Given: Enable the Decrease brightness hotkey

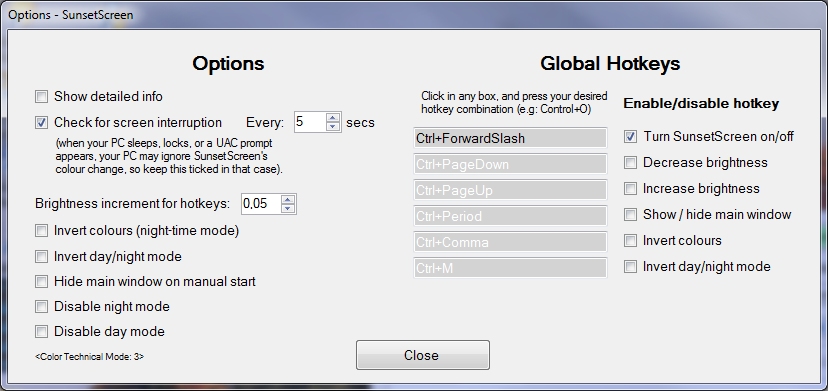Looking at the screenshot, I should pyautogui.click(x=630, y=163).
